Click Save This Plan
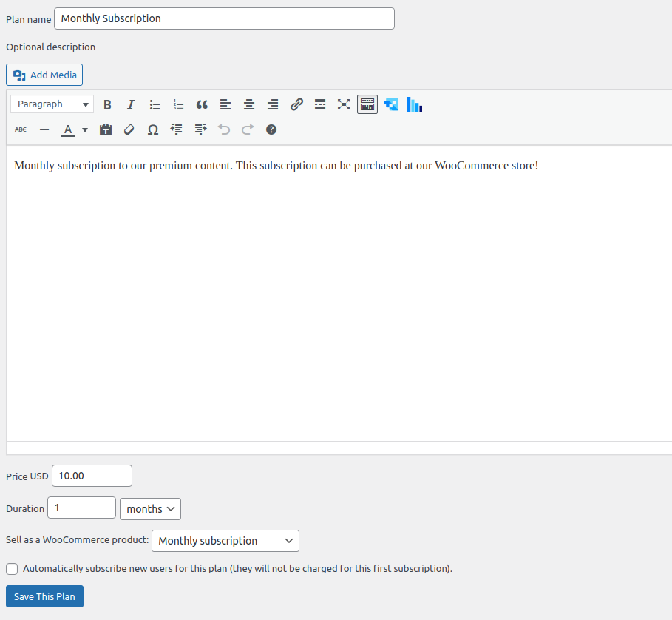 point(44,596)
